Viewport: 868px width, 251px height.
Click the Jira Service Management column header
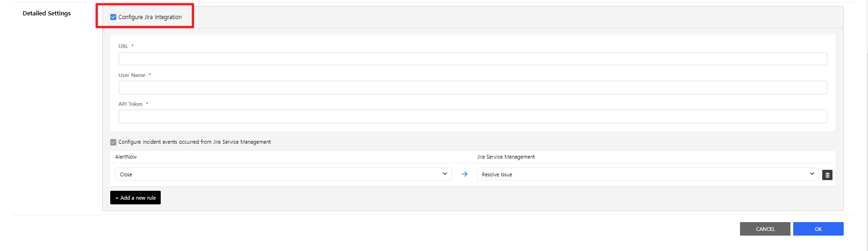505,157
